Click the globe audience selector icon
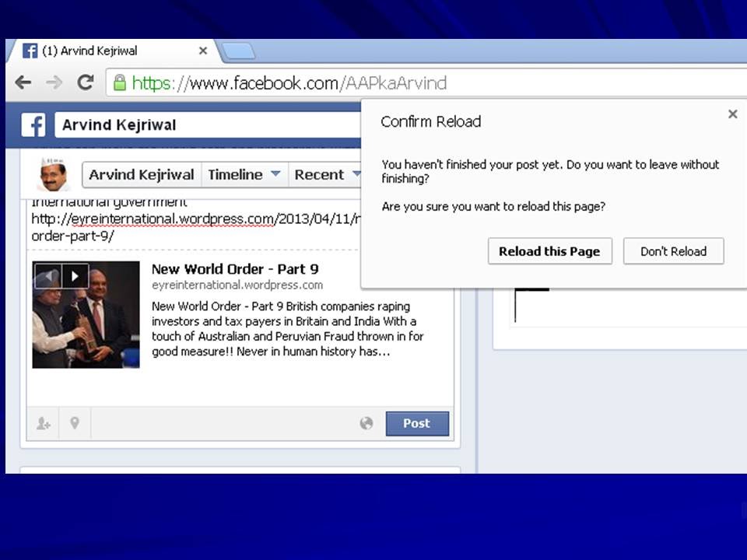 366,423
